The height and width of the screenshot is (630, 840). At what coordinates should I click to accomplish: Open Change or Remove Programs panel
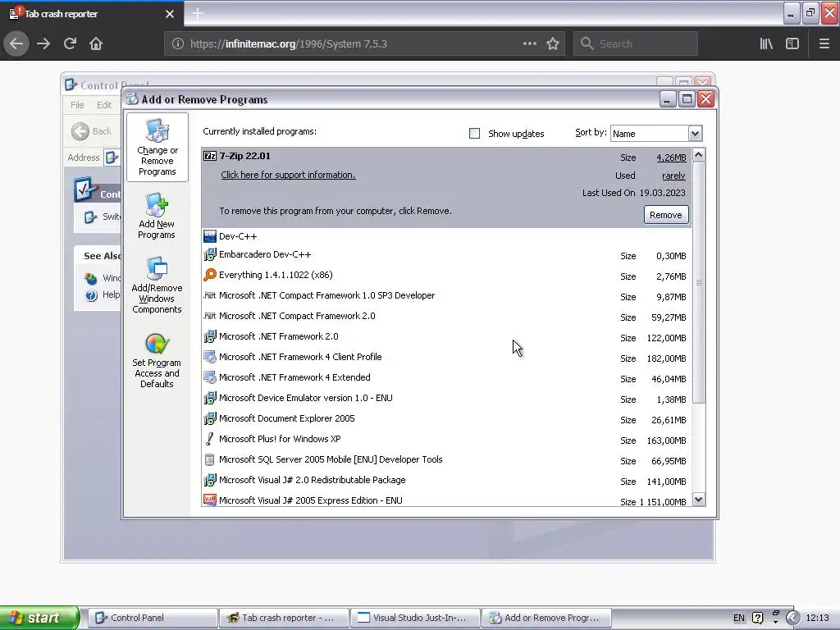157,148
